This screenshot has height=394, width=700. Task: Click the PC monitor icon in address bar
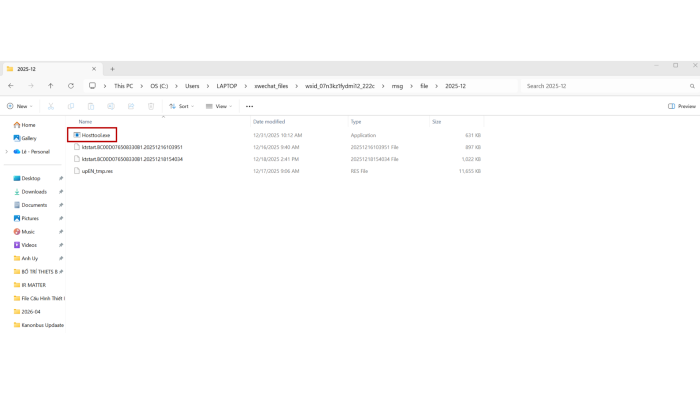pyautogui.click(x=92, y=86)
